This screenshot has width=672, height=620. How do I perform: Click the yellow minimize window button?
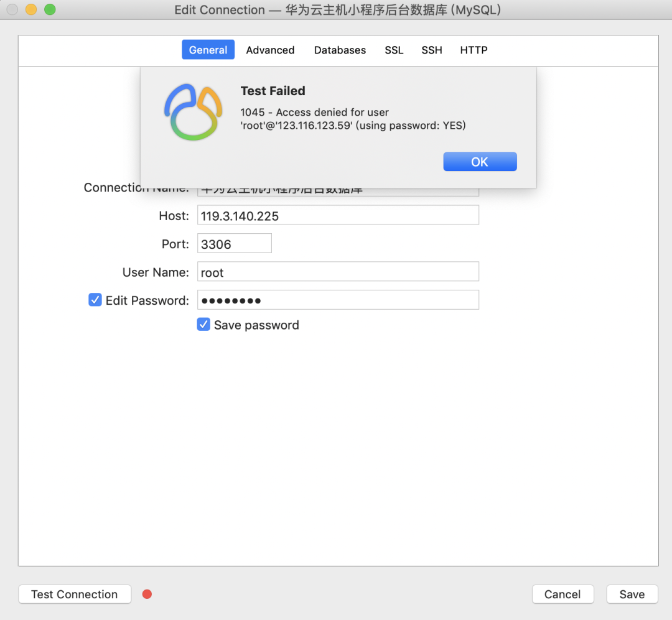tap(31, 9)
